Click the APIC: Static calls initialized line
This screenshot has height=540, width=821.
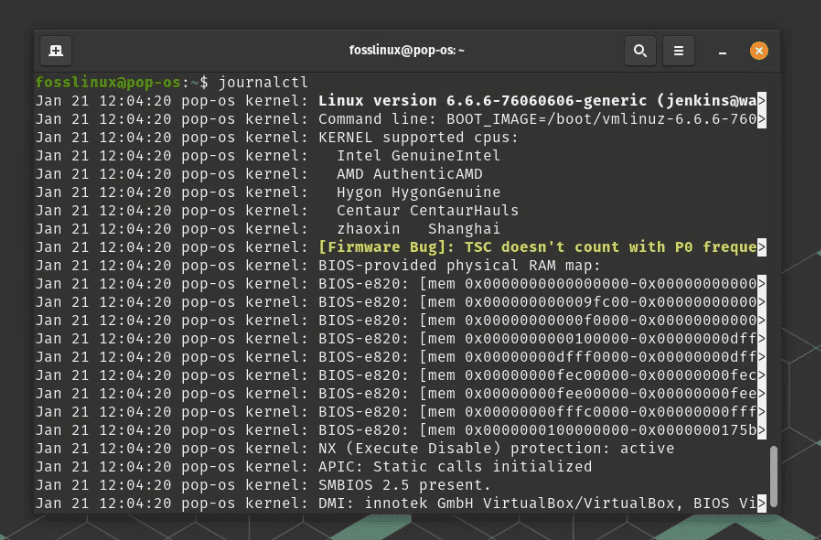(455, 466)
